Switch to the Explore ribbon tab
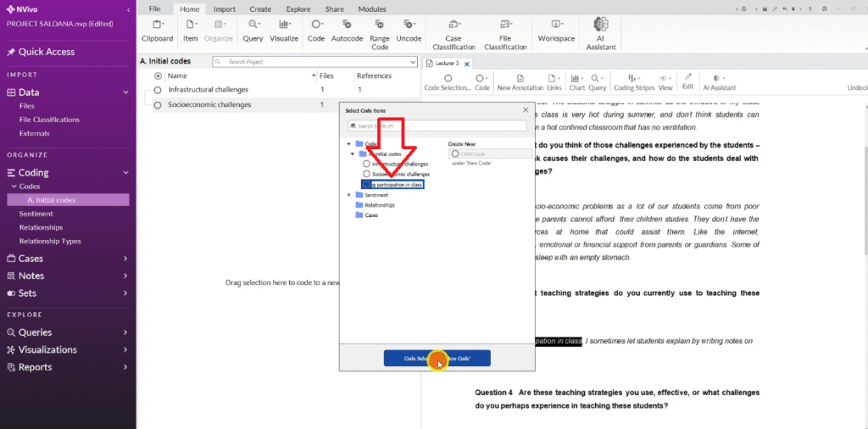Screen dimensions: 868x429 tap(298, 8)
